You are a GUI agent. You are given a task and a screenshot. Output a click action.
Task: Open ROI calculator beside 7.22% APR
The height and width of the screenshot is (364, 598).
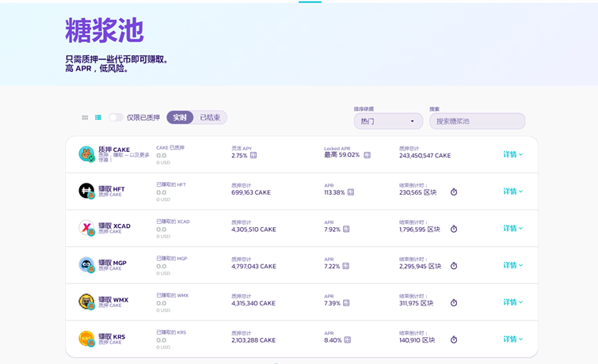tap(345, 266)
